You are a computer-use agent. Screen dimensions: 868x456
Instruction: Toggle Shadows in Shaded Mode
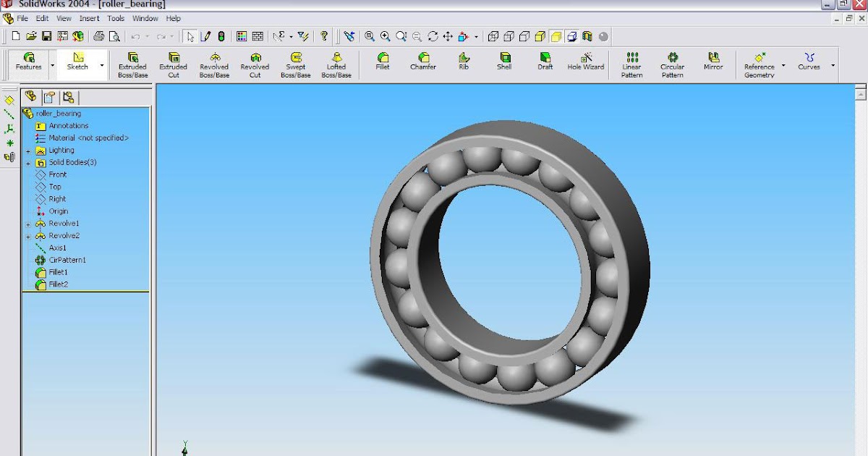tap(572, 35)
